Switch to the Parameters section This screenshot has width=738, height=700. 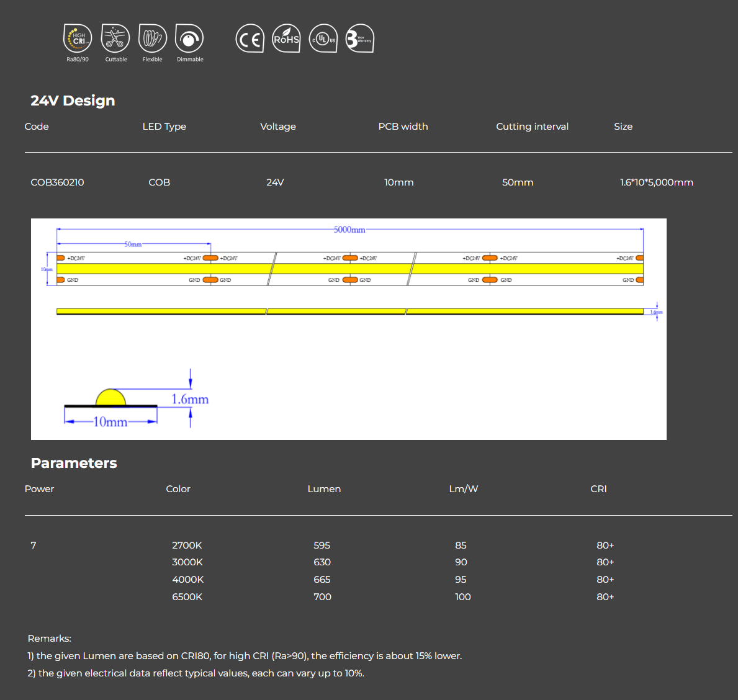tap(74, 463)
